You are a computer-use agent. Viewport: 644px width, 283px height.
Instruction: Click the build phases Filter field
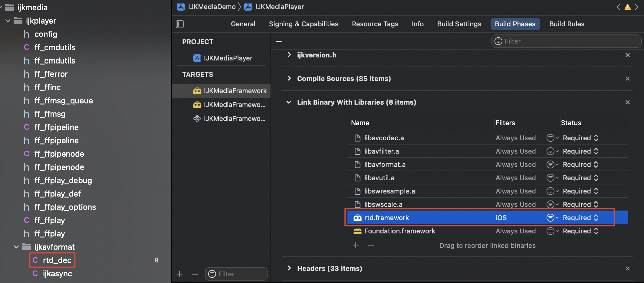(566, 41)
